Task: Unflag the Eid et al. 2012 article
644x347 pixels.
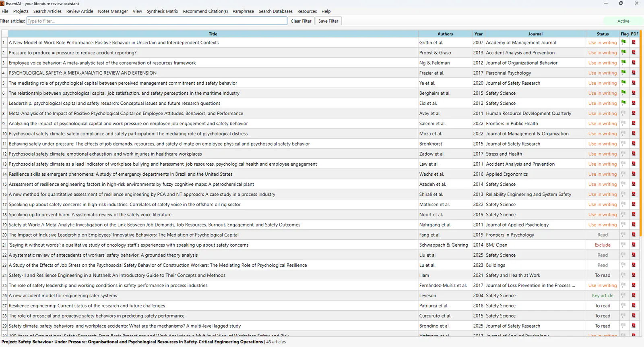Action: coord(623,103)
